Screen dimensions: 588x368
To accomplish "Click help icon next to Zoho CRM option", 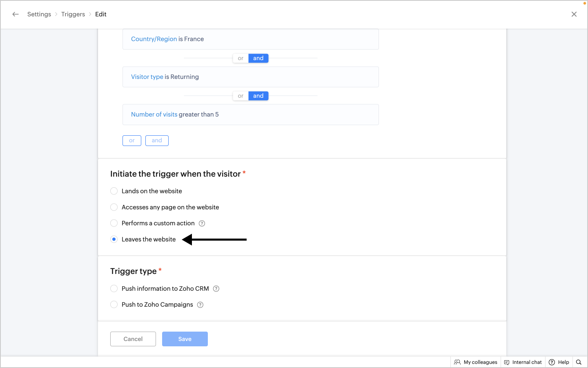I will tap(216, 289).
